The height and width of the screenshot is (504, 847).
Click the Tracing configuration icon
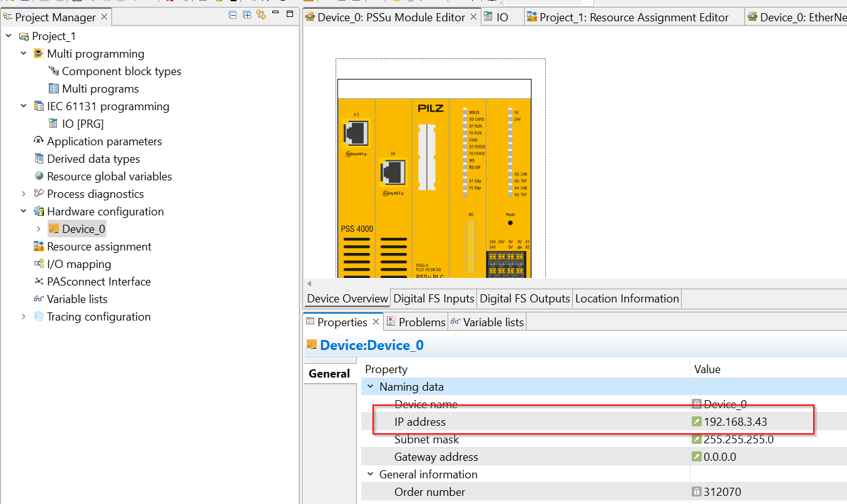[x=39, y=317]
